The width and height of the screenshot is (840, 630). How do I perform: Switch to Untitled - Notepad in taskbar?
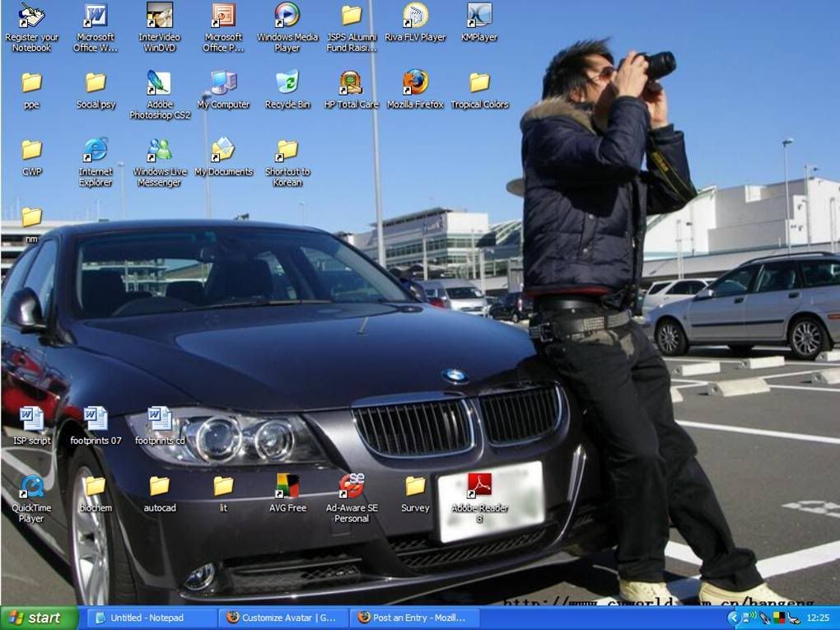pos(152,618)
